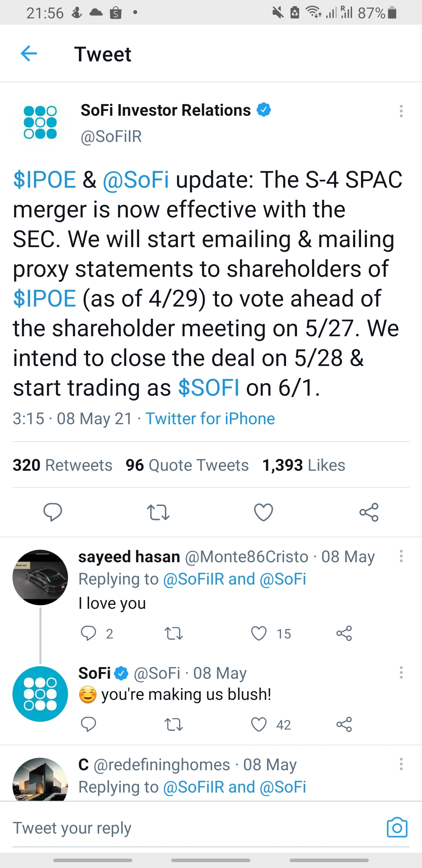Retweet the main SoFiIR tweet

click(158, 512)
